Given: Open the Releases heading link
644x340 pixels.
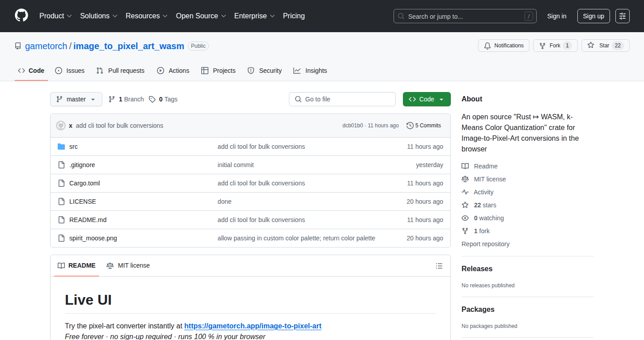Looking at the screenshot, I should 477,269.
